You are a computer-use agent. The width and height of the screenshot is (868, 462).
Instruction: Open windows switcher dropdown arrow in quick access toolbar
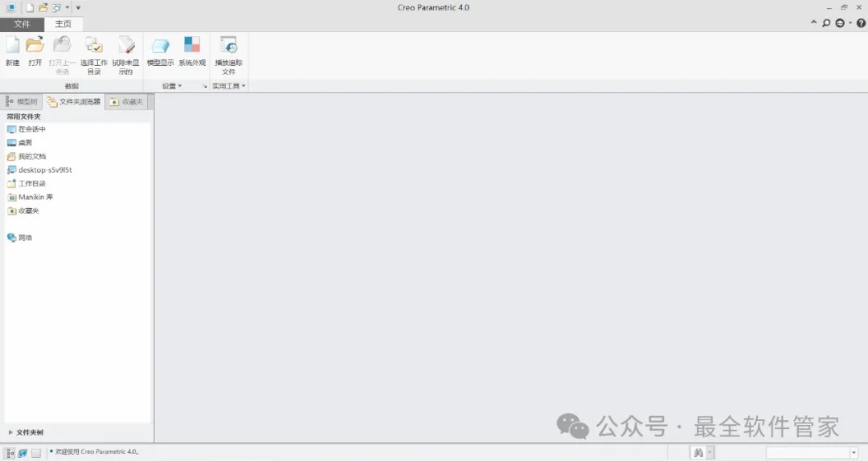tap(68, 8)
